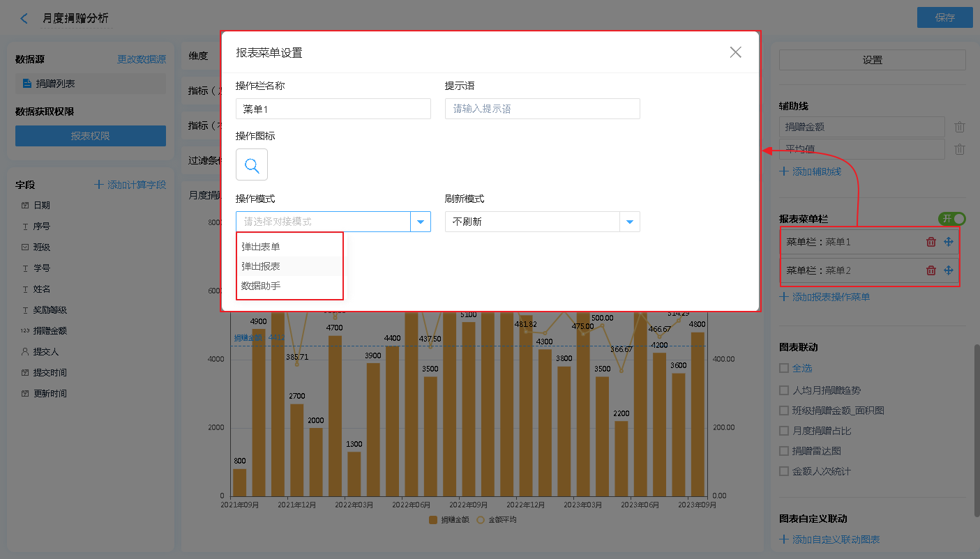The width and height of the screenshot is (980, 559).
Task: Delete the 平均值 auxiliary line
Action: tap(960, 149)
